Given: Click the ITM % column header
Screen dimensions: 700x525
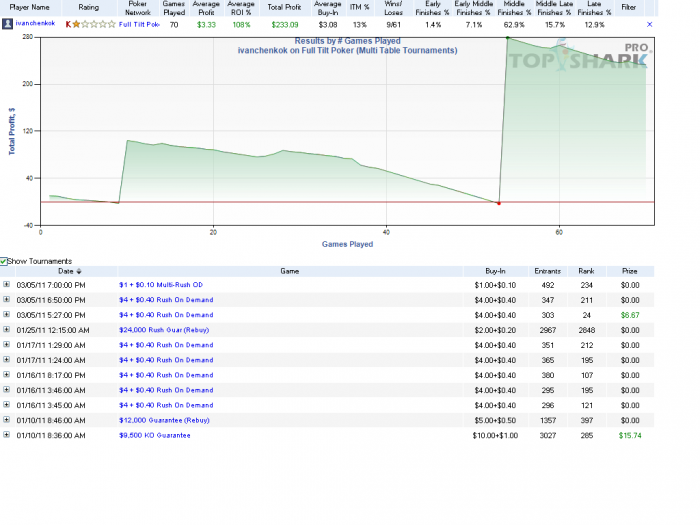Looking at the screenshot, I should [359, 8].
